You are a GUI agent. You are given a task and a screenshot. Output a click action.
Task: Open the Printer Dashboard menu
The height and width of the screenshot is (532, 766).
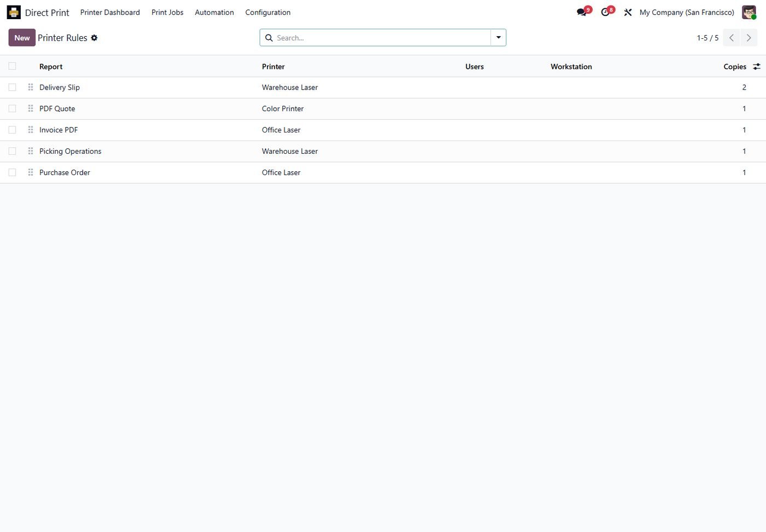coord(110,12)
